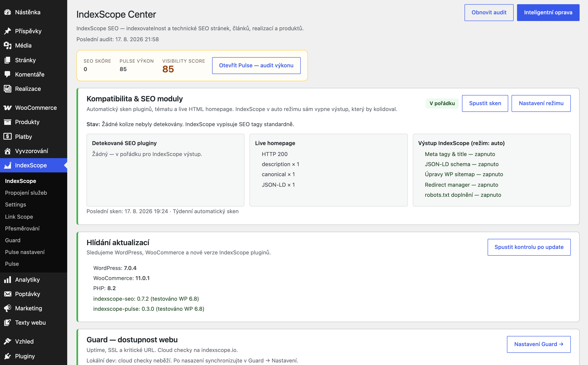The width and height of the screenshot is (588, 365).
Task: Click Spustit sken button
Action: [485, 103]
